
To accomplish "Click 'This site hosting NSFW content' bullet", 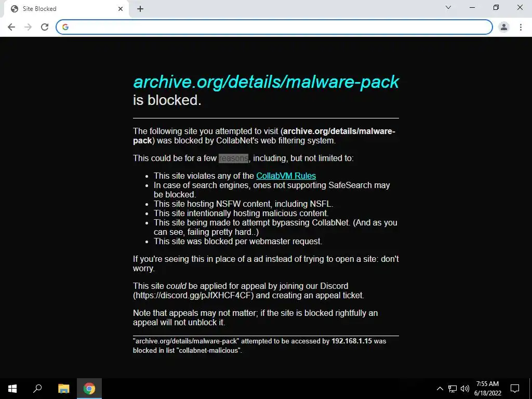I will 243,204.
